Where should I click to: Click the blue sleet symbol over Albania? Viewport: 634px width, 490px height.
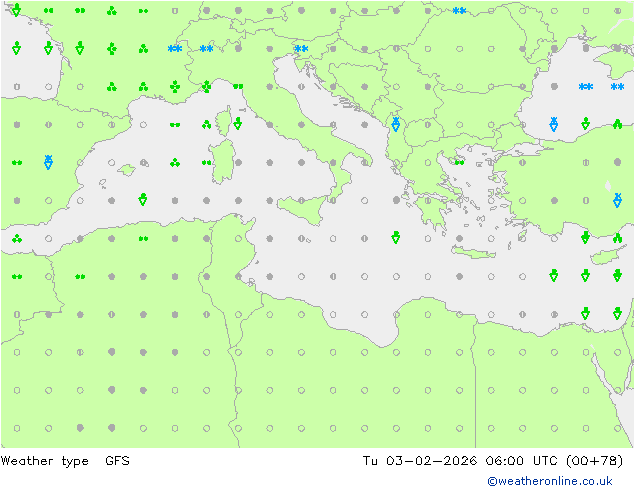click(396, 124)
